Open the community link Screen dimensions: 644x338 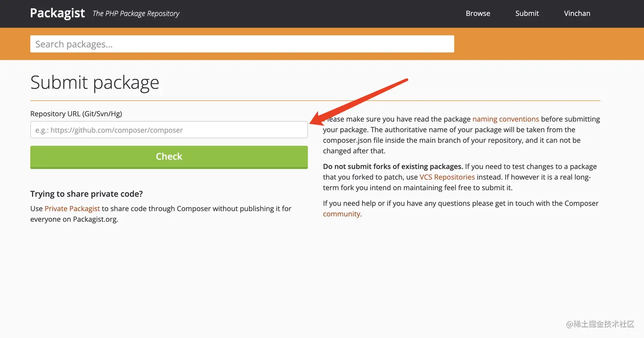pos(341,214)
